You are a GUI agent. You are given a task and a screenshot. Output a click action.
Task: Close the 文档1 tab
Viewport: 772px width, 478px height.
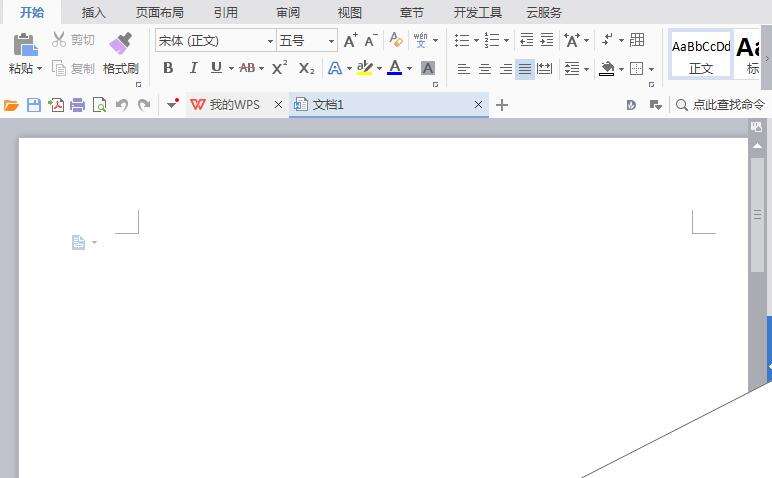(x=478, y=104)
